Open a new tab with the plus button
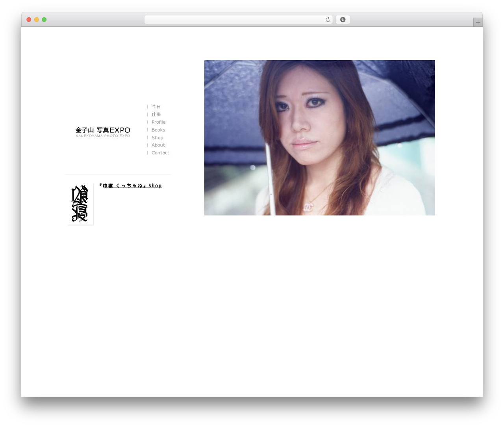Viewport: 504px width, 427px height. [x=478, y=22]
